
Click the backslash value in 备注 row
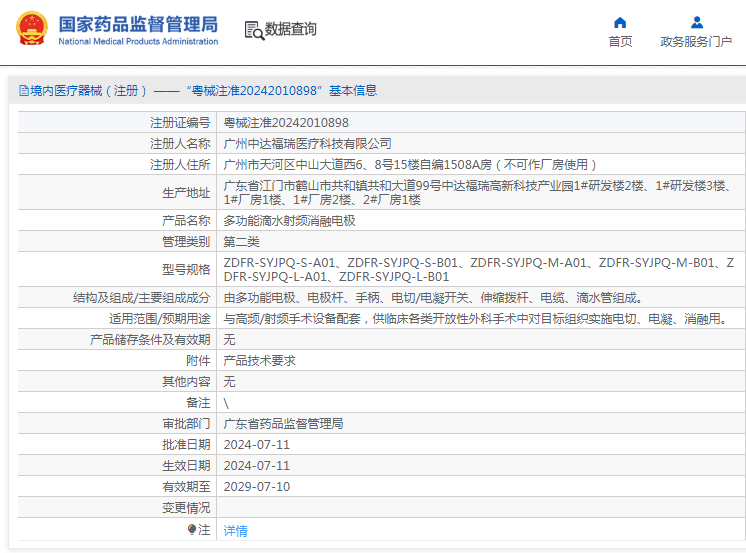(x=226, y=404)
